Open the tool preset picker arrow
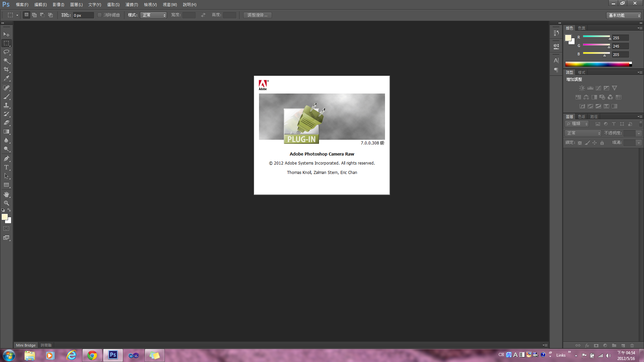The height and width of the screenshot is (362, 644). point(17,15)
